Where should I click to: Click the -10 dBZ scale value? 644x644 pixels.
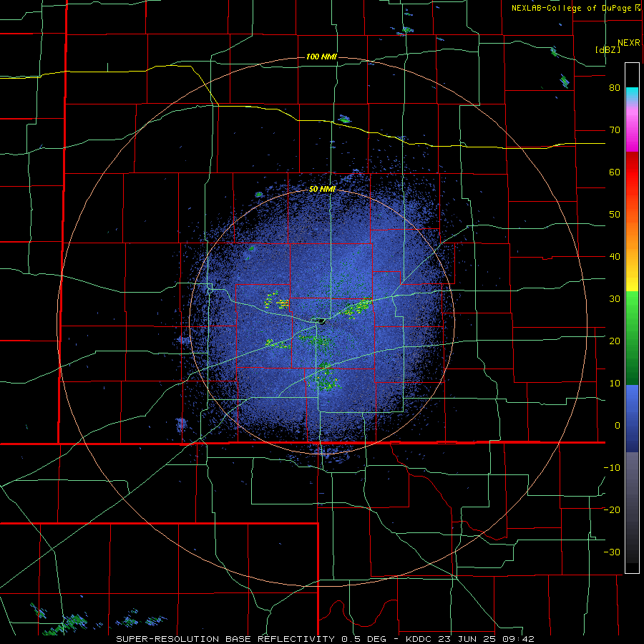(612, 468)
